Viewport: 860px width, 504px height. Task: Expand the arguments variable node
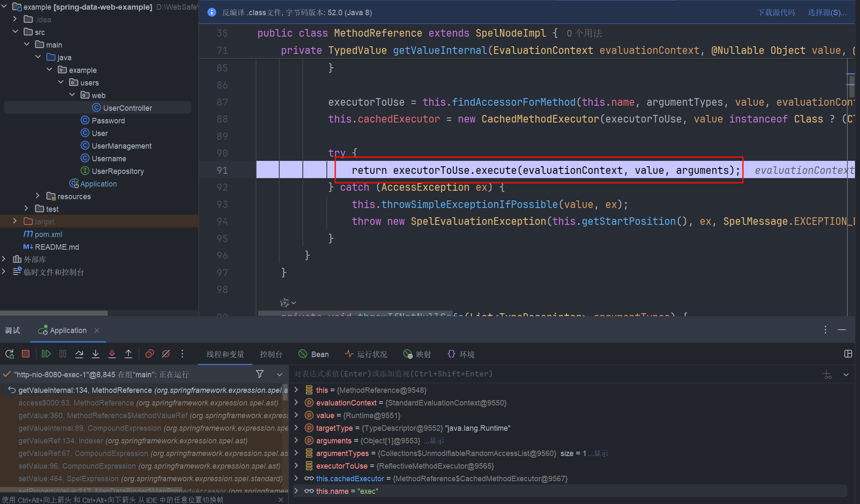296,440
